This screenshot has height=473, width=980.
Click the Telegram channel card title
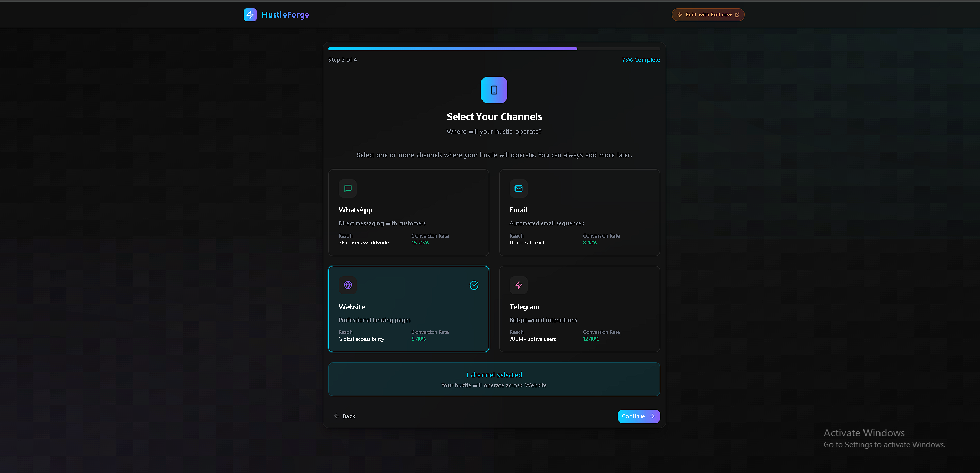524,307
